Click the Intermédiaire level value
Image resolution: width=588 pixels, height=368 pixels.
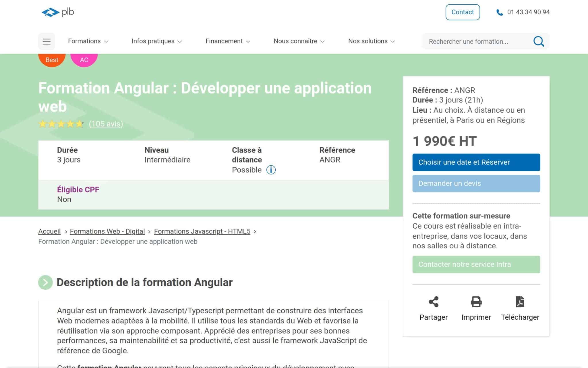click(167, 160)
